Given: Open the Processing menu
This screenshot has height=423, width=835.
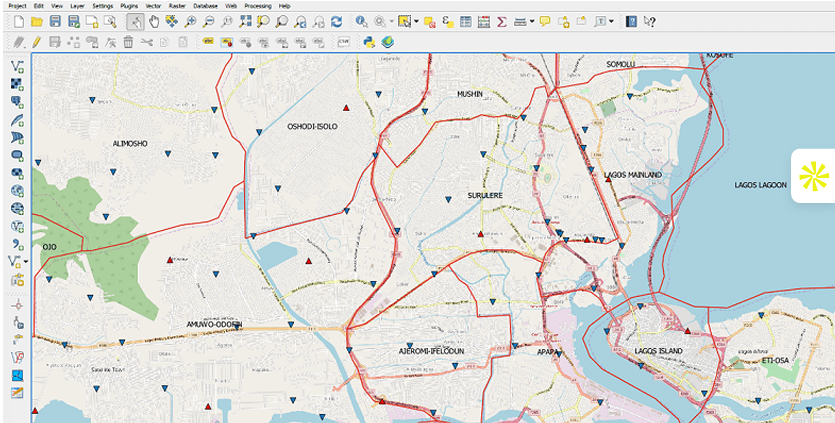Looking at the screenshot, I should [x=257, y=6].
